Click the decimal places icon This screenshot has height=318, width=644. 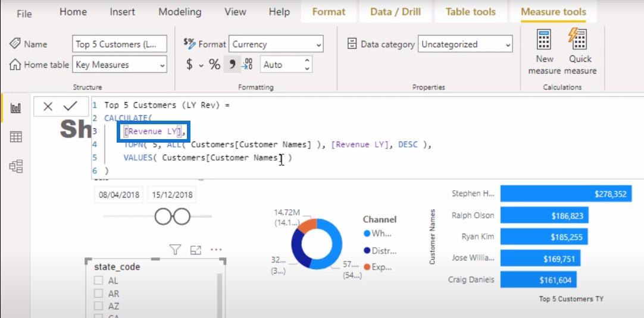tap(247, 64)
